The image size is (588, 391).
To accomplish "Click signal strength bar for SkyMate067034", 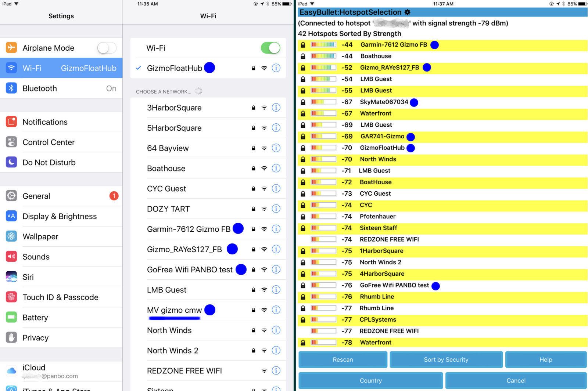I will tap(323, 102).
